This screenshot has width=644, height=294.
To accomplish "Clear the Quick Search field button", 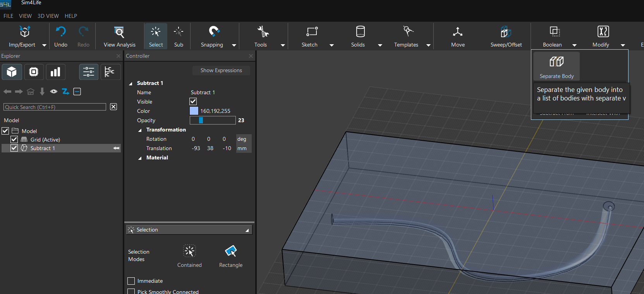I will [x=113, y=107].
